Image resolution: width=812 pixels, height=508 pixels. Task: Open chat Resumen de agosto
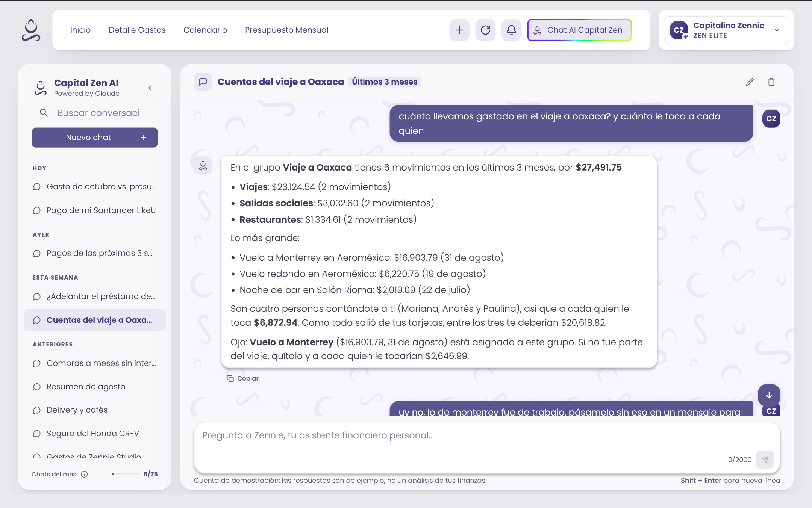tap(95, 387)
